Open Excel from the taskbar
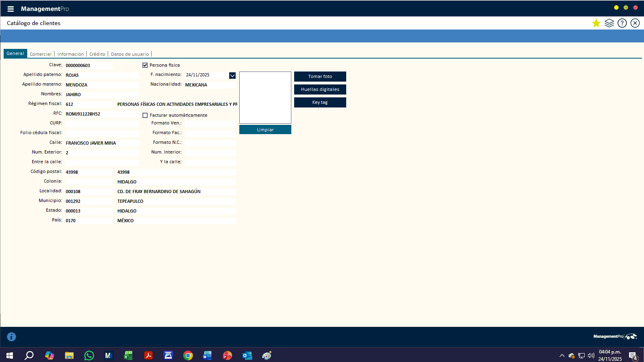 pos(128,356)
